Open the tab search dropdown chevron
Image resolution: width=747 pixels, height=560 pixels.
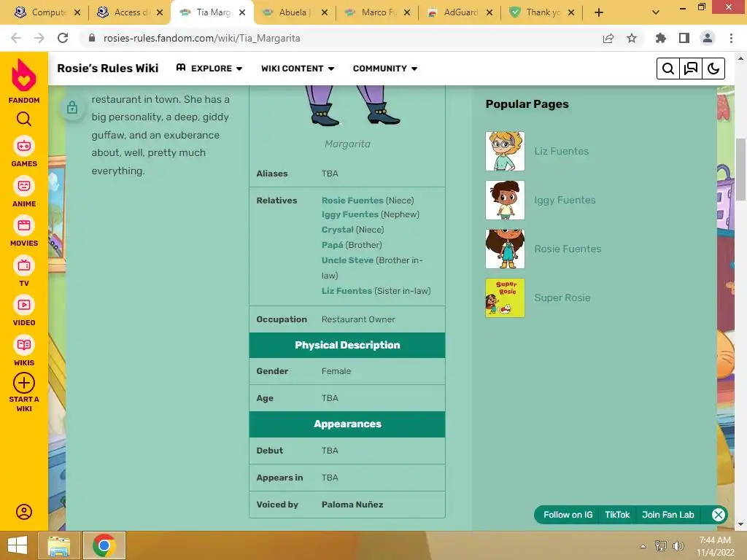(x=656, y=12)
